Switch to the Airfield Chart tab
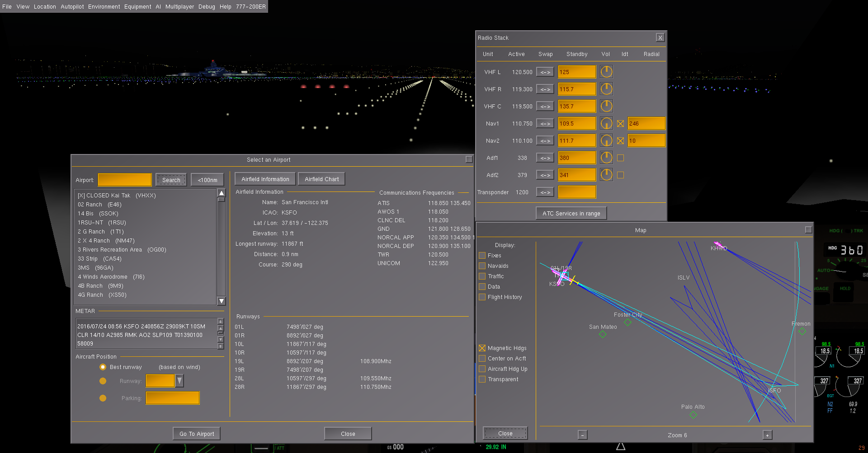 tap(321, 178)
